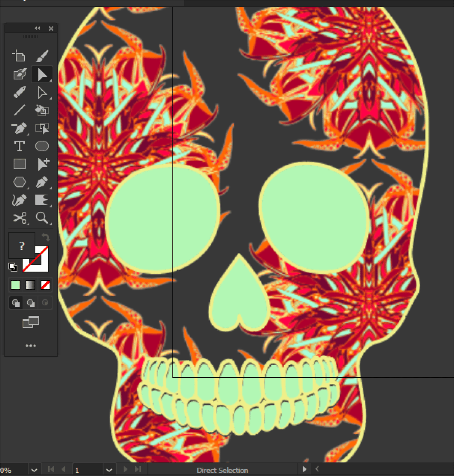Screen dimensions: 454x476
Task: Choose the arrow-with-plus selection tool
Action: (x=43, y=164)
